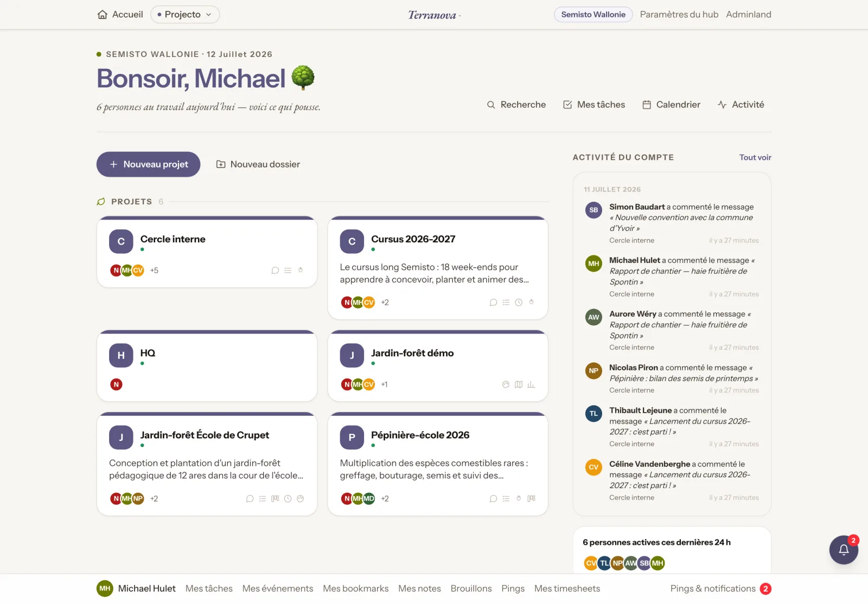Image resolution: width=868 pixels, height=603 pixels.
Task: Open Pings & notifications in bottom bar
Action: (721, 589)
